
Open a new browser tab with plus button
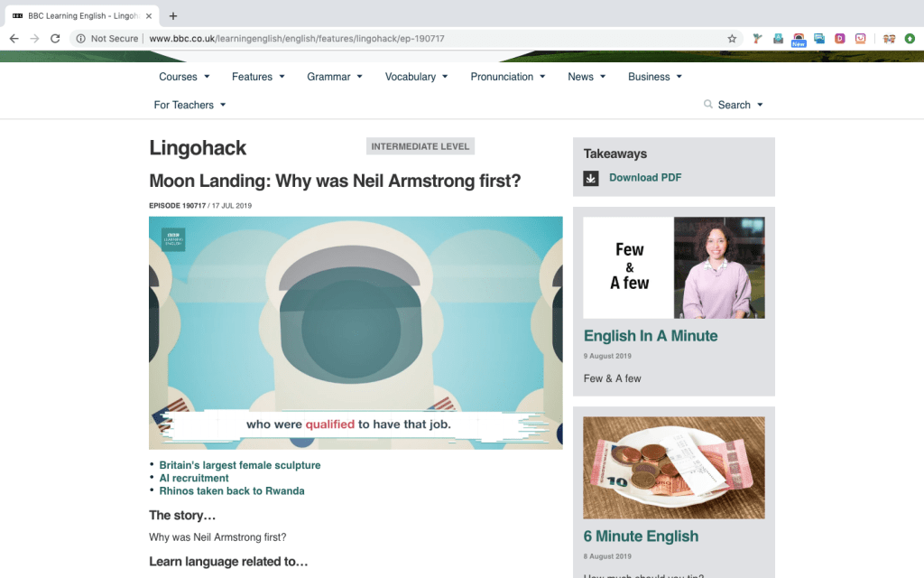[173, 15]
